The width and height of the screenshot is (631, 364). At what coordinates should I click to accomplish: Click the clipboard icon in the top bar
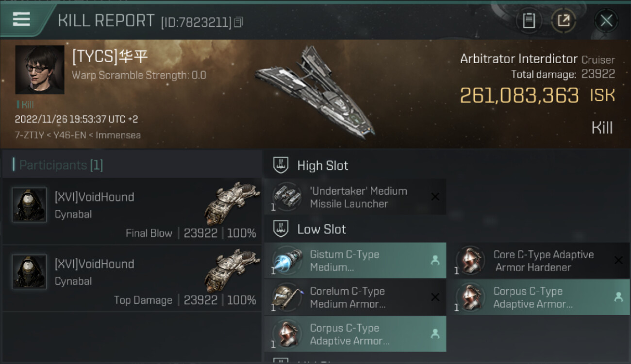[529, 20]
